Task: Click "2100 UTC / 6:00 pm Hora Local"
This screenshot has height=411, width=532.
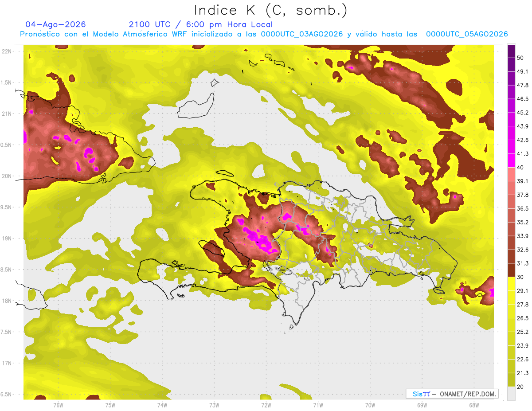Action: (201, 24)
